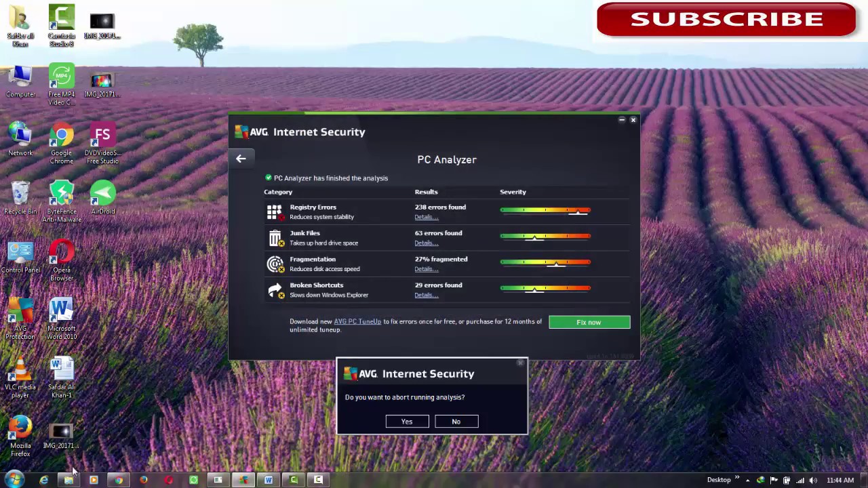Image resolution: width=868 pixels, height=488 pixels.
Task: Open Internet Explorer from taskbar
Action: click(44, 481)
